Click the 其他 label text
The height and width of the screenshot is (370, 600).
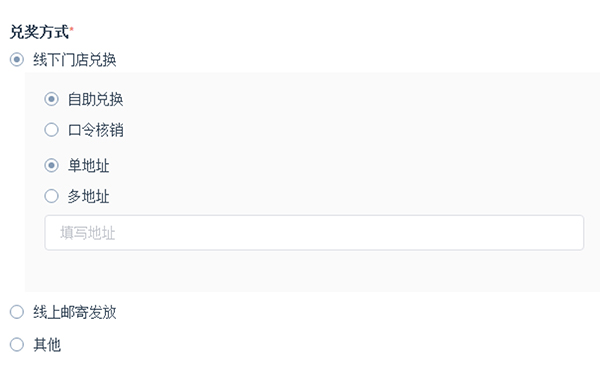(47, 344)
